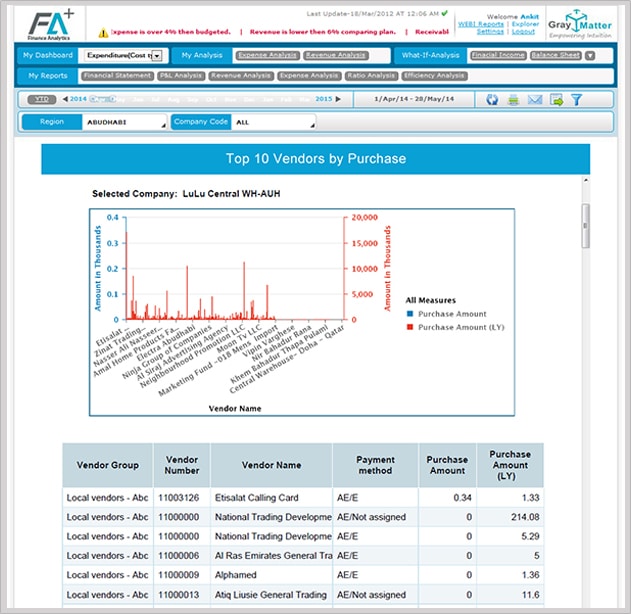Click the Top 10 Vendors by Purchase title
Image resolution: width=631 pixels, height=614 pixels.
click(x=316, y=159)
